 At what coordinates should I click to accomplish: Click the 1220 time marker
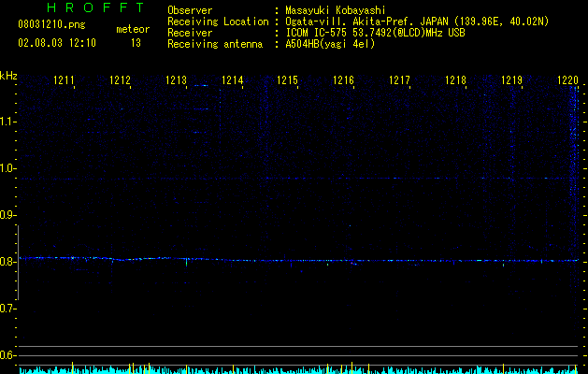click(x=568, y=79)
